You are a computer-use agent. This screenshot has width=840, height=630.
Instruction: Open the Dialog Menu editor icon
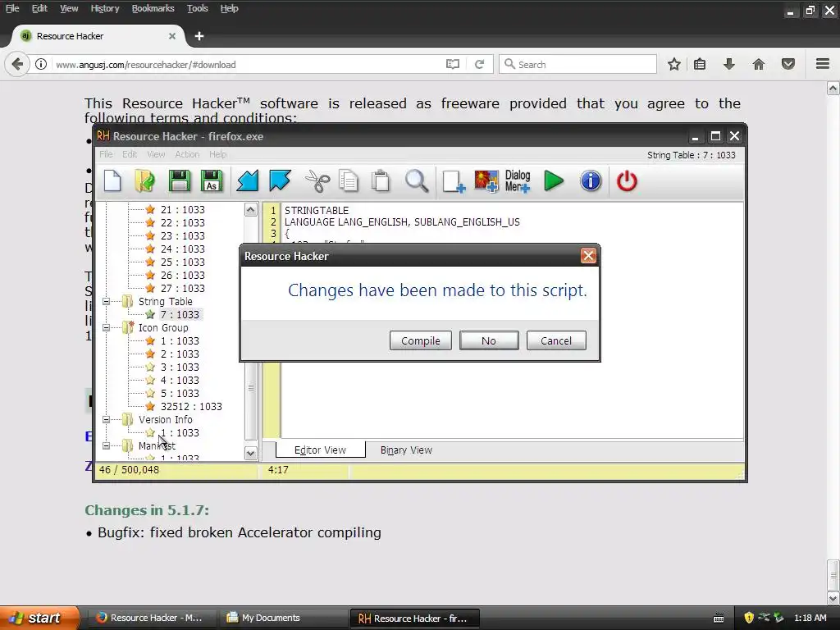point(518,181)
